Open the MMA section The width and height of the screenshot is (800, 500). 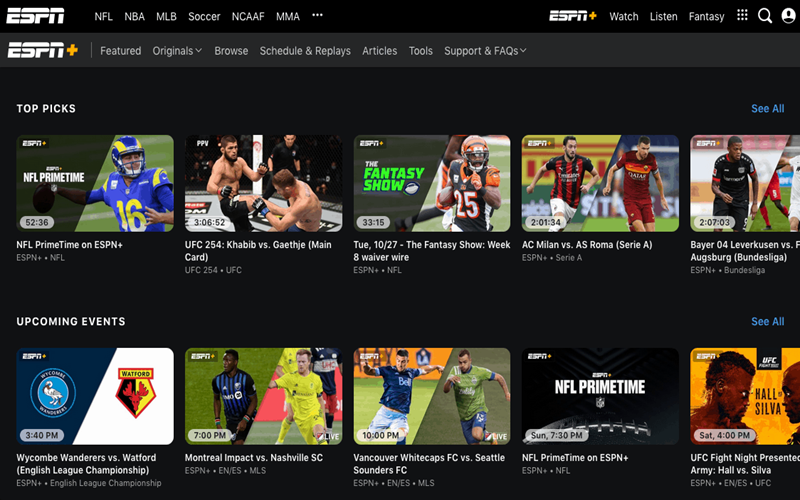pyautogui.click(x=288, y=16)
